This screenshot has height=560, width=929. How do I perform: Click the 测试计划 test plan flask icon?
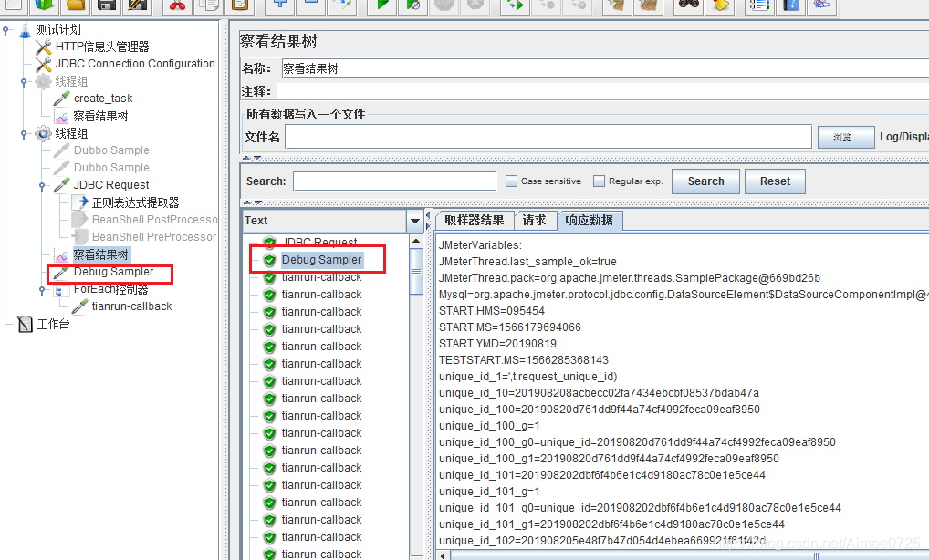25,30
